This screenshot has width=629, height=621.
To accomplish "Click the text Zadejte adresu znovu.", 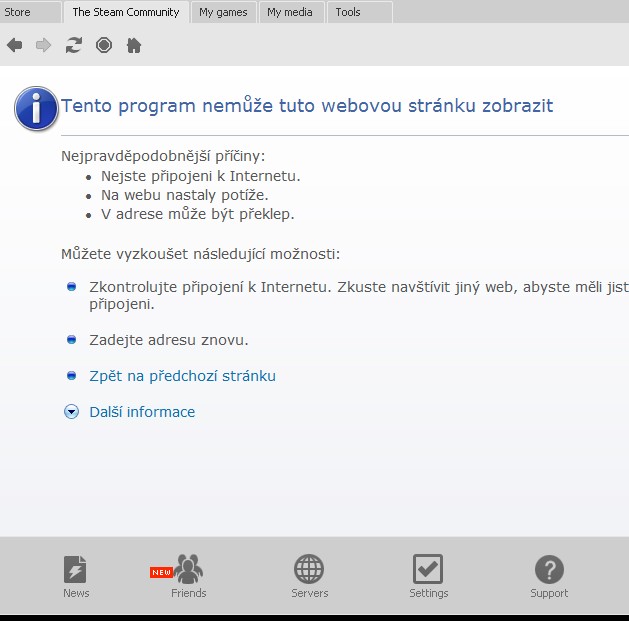I will [x=169, y=340].
